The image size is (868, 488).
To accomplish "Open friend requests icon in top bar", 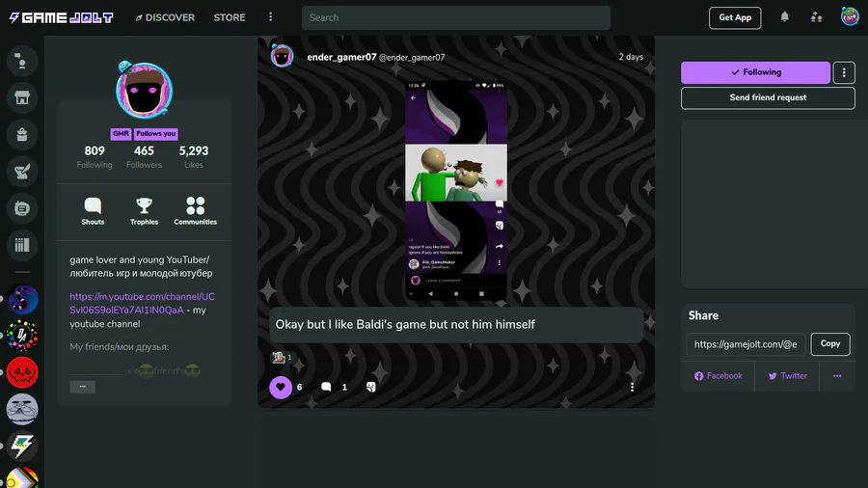I will pyautogui.click(x=817, y=17).
